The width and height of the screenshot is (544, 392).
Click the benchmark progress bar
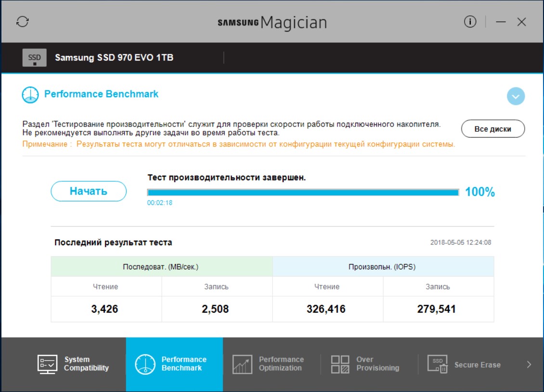coord(303,192)
